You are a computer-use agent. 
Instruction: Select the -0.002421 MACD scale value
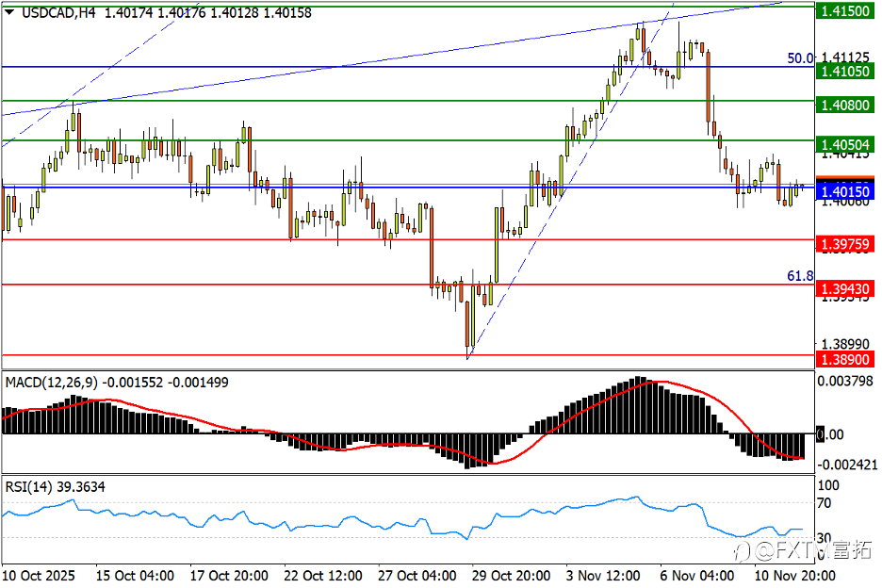[847, 465]
